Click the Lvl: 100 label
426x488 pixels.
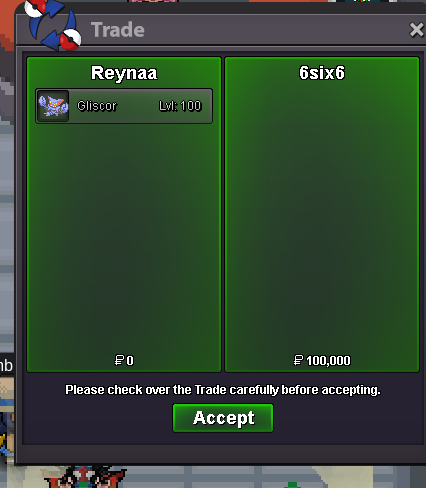[180, 106]
